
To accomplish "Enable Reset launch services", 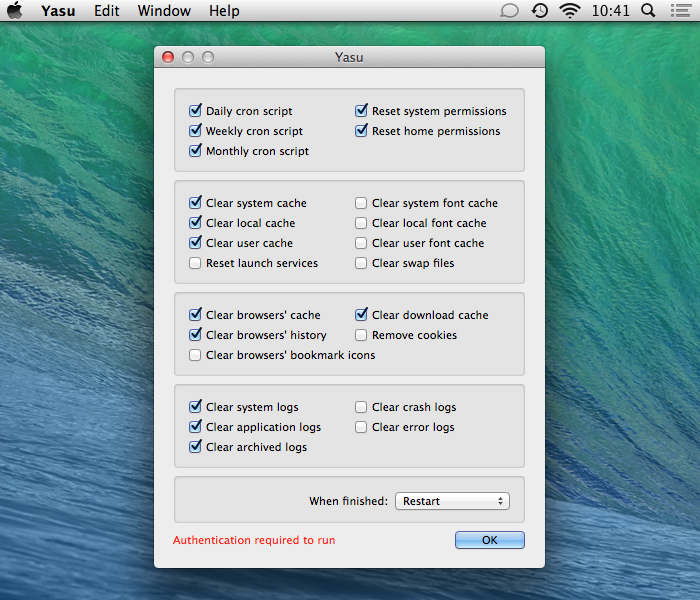I will click(195, 263).
